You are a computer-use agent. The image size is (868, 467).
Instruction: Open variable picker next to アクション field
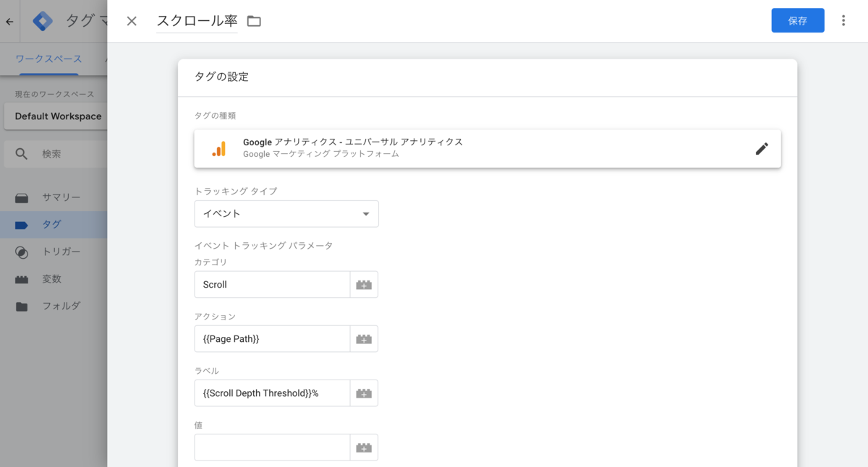coord(365,338)
